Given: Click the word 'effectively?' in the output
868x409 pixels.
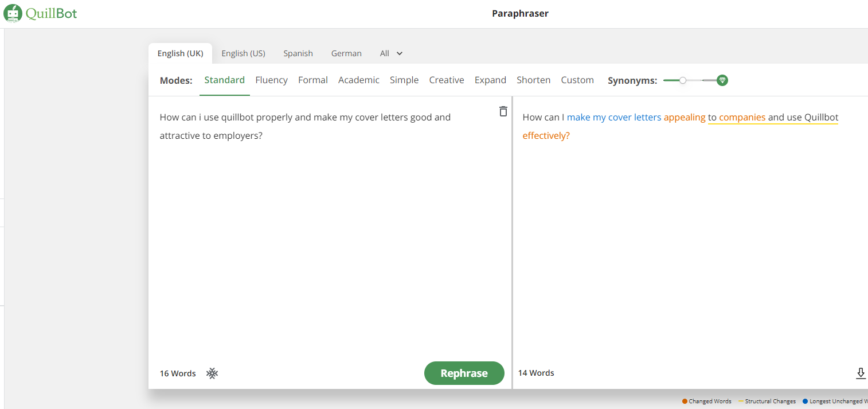Looking at the screenshot, I should pyautogui.click(x=546, y=136).
